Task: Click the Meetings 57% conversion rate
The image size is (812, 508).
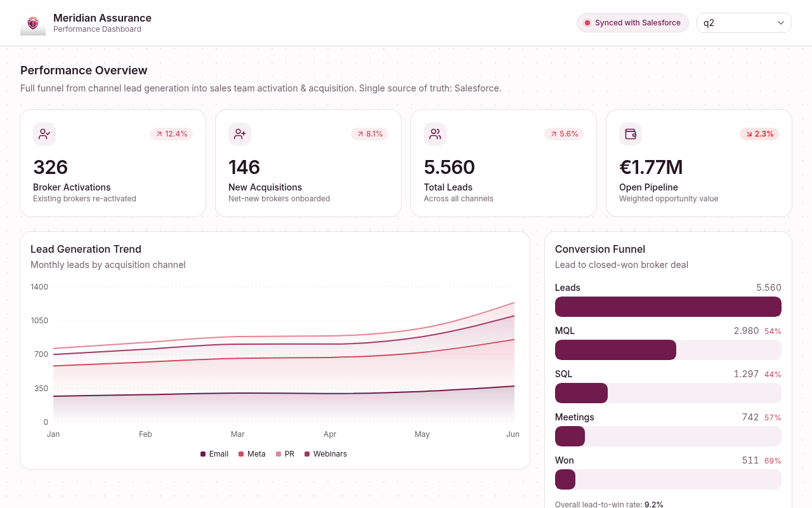Action: pyautogui.click(x=773, y=418)
